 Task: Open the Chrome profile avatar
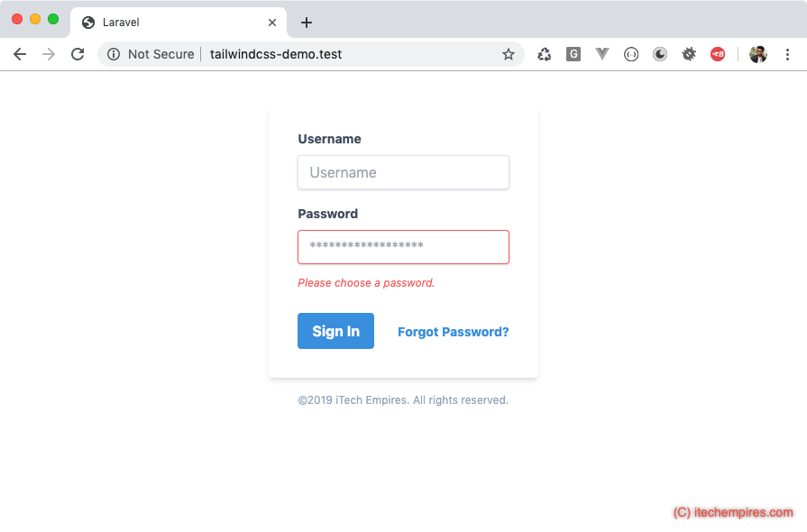click(x=758, y=54)
